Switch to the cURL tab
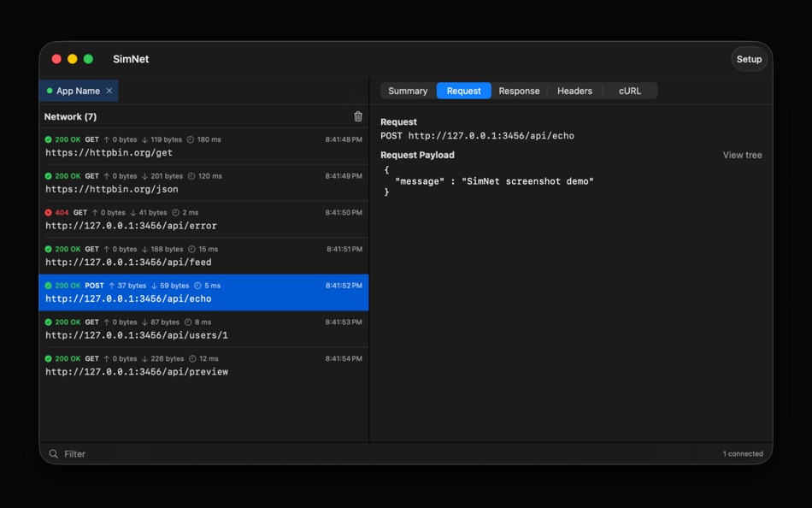The height and width of the screenshot is (508, 812). (629, 91)
